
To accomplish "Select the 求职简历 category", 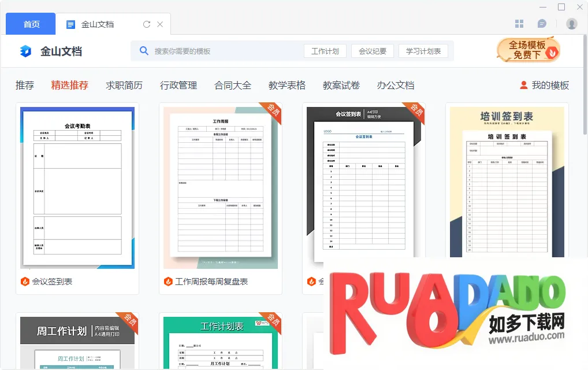I will tap(124, 86).
